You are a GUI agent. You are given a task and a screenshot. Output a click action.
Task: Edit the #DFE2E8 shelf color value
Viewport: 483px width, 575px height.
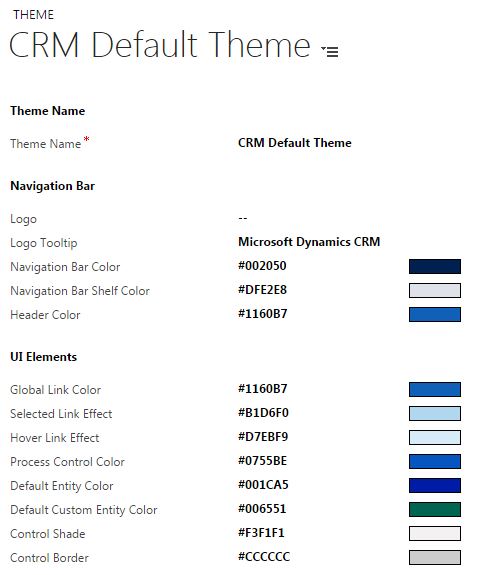point(262,290)
